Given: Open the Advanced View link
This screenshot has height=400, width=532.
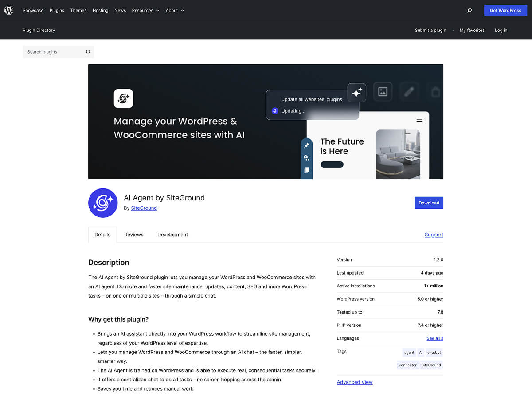Looking at the screenshot, I should [355, 382].
